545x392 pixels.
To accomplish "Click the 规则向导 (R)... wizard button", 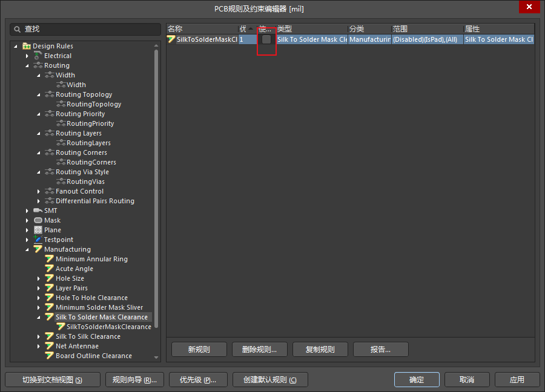I will tap(134, 379).
